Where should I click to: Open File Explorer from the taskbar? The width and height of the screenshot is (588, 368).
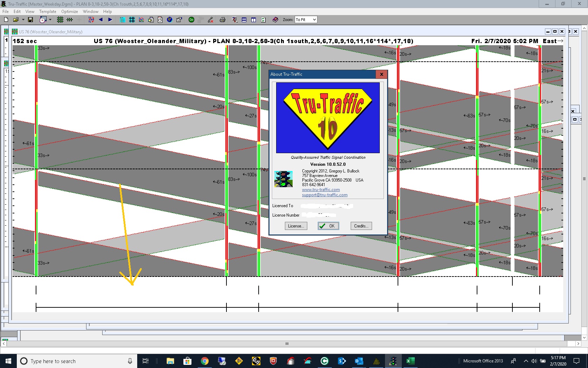click(170, 361)
